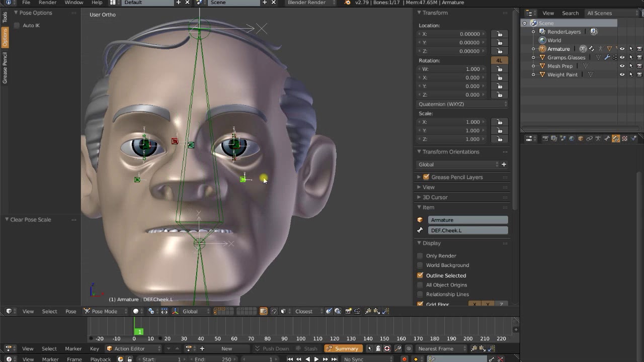Open the Object properties tab

(x=581, y=139)
